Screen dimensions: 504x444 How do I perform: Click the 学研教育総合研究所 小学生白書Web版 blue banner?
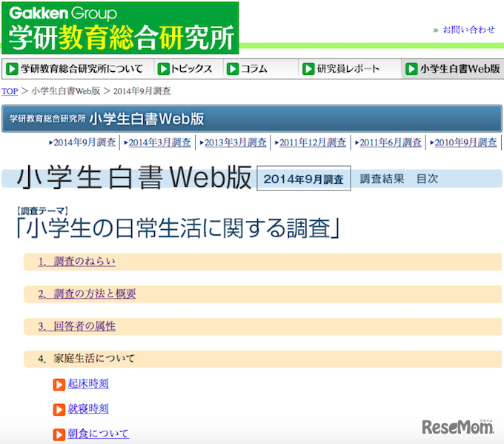click(x=252, y=119)
